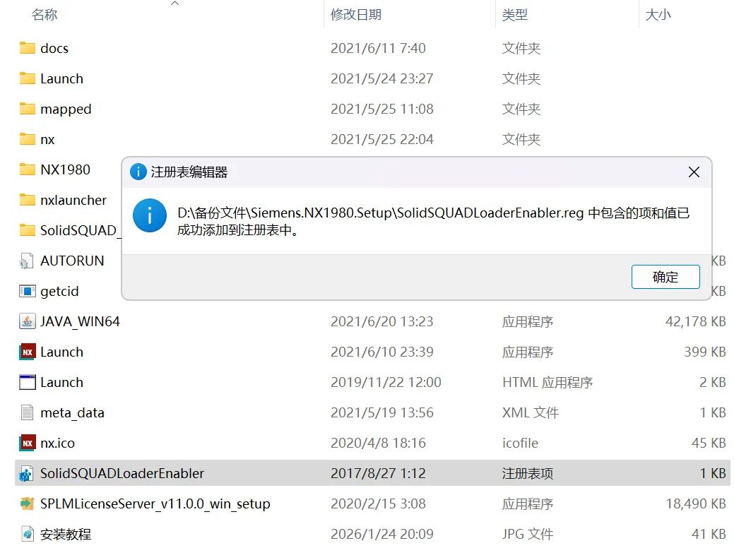Click the date 2019/11/22 12:00
Image resolution: width=734 pixels, height=560 pixels.
click(x=386, y=382)
